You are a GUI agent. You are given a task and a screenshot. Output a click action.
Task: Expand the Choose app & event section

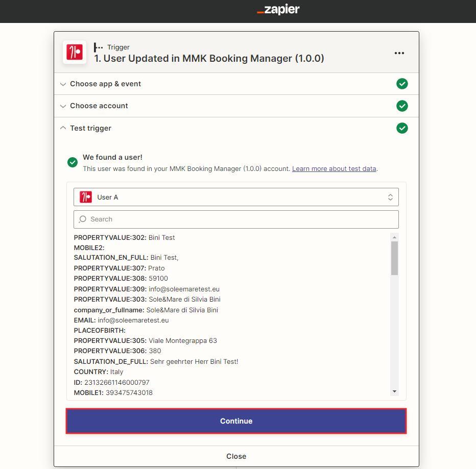(236, 84)
